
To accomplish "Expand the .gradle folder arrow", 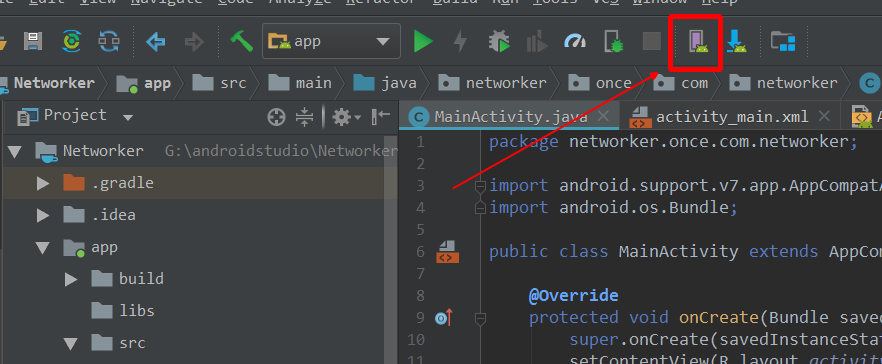I will pos(43,183).
